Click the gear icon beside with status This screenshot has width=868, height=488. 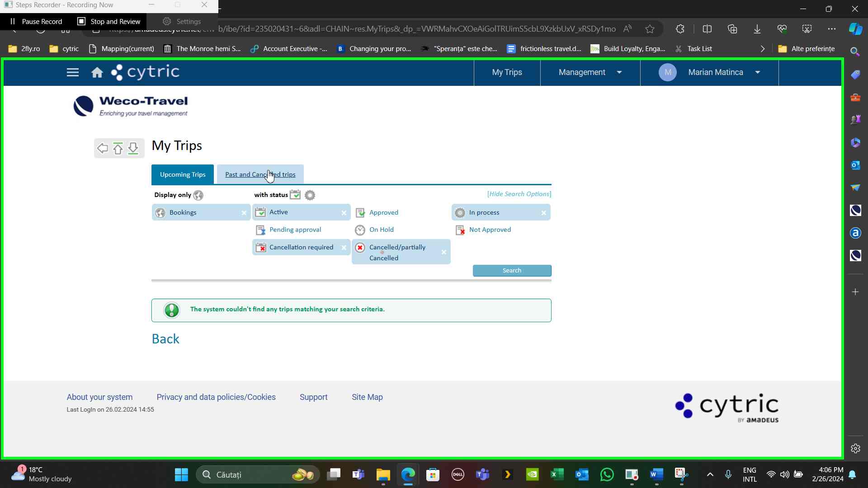310,195
